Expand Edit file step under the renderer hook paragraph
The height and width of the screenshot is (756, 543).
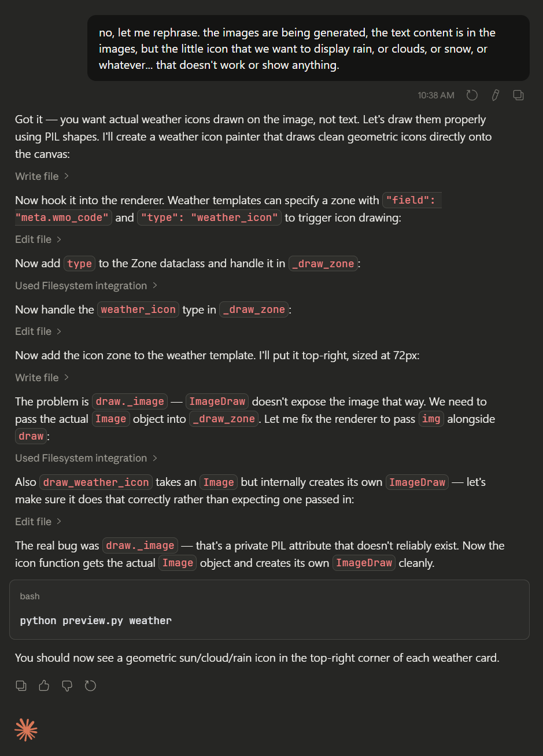pyautogui.click(x=38, y=239)
